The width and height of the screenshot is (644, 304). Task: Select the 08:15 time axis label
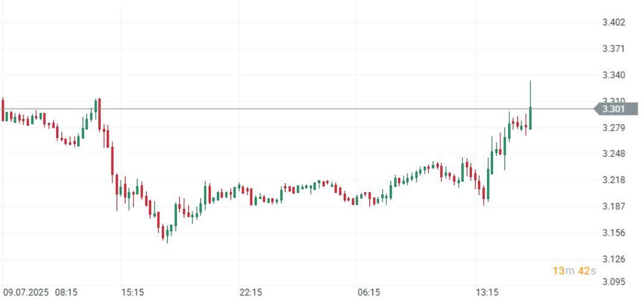click(66, 293)
